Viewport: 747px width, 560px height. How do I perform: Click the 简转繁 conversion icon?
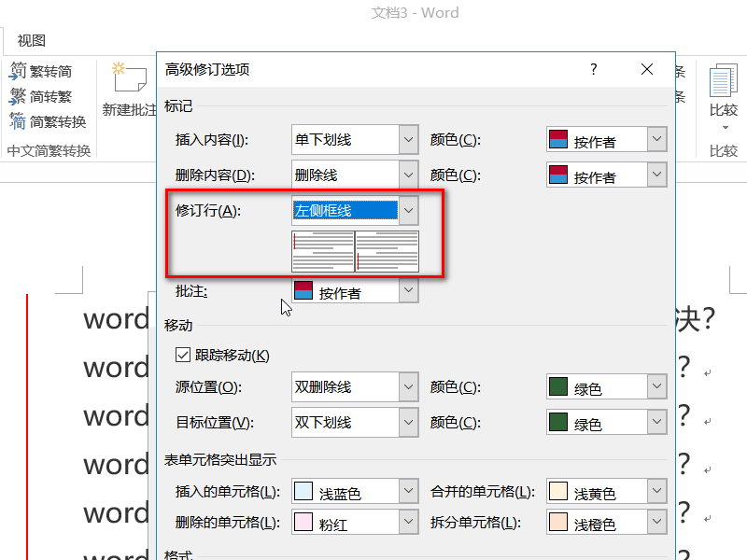pyautogui.click(x=18, y=96)
